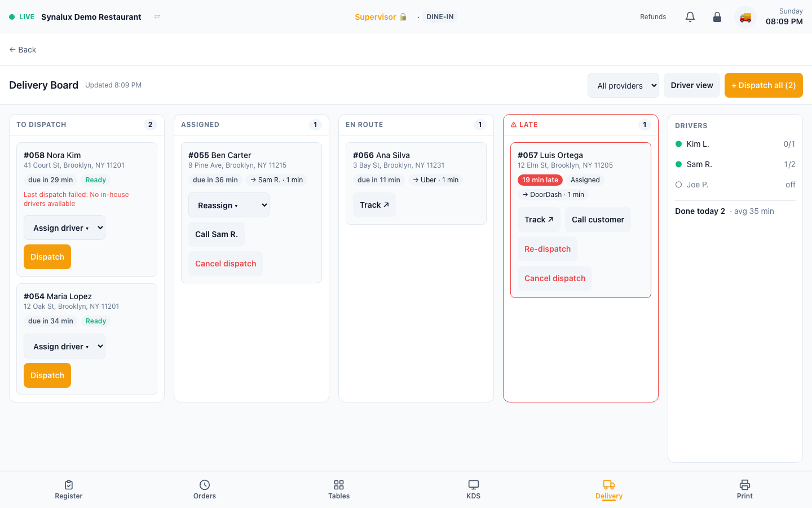Open Assign driver dropdown for Nora Kim
This screenshot has width=812, height=508.
[x=64, y=227]
